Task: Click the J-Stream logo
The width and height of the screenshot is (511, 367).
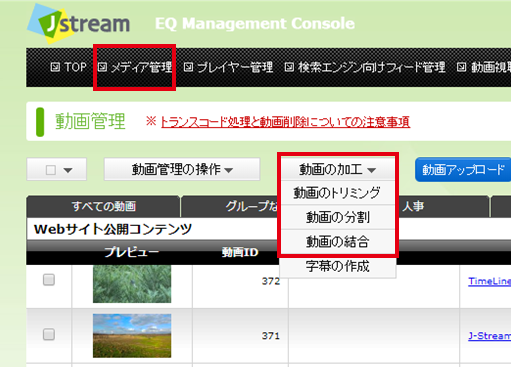Action: (x=79, y=24)
